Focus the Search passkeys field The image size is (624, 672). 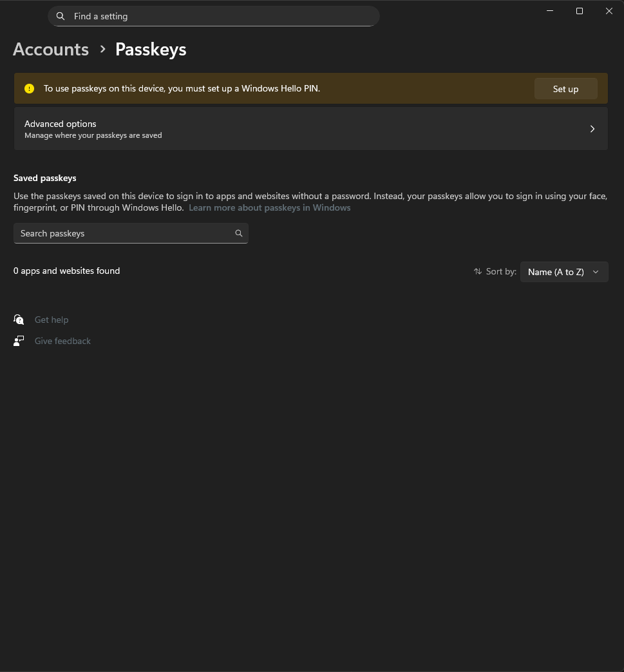[x=131, y=233]
